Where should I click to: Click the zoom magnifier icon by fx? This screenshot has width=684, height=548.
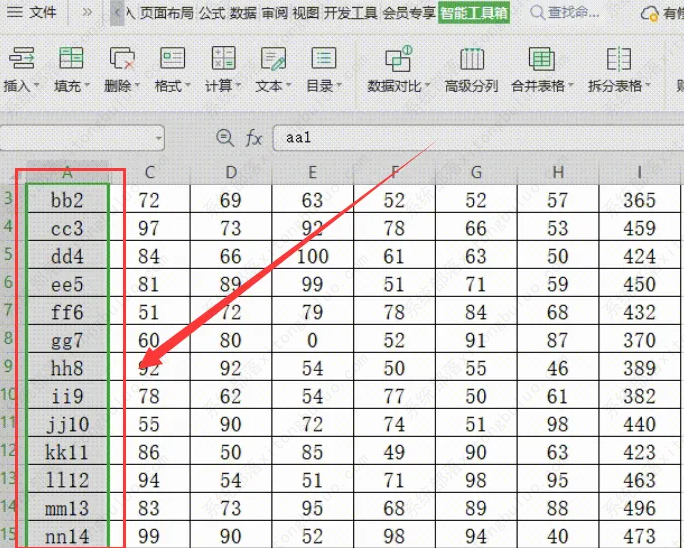point(225,138)
